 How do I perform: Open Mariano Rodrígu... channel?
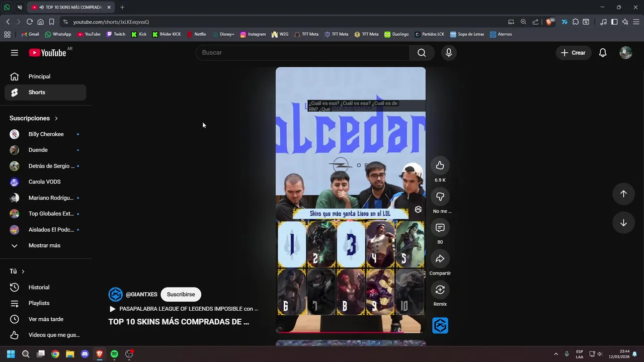(x=45, y=198)
